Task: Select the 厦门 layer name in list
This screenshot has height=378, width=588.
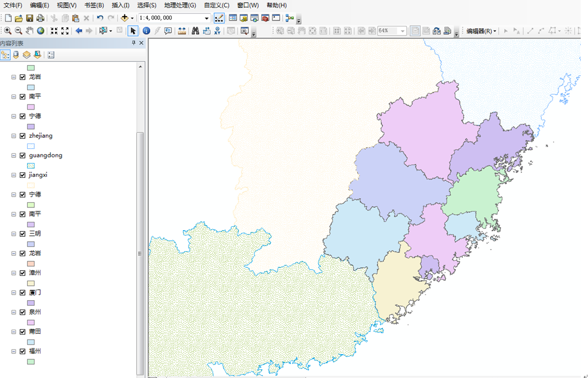Action: 35,292
